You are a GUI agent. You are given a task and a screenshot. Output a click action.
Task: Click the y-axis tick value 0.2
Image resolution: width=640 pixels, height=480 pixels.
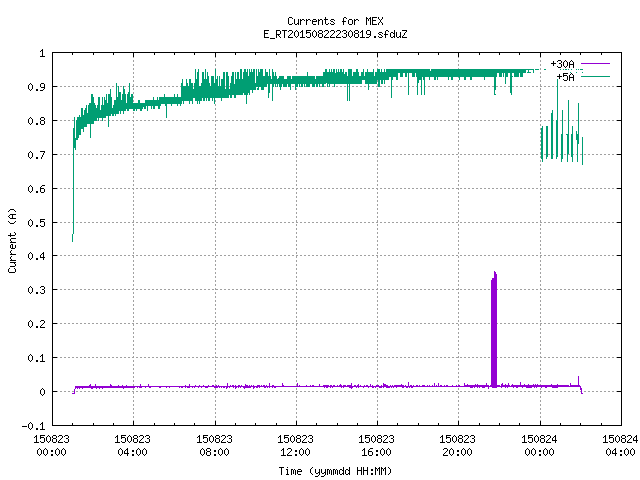pos(36,324)
